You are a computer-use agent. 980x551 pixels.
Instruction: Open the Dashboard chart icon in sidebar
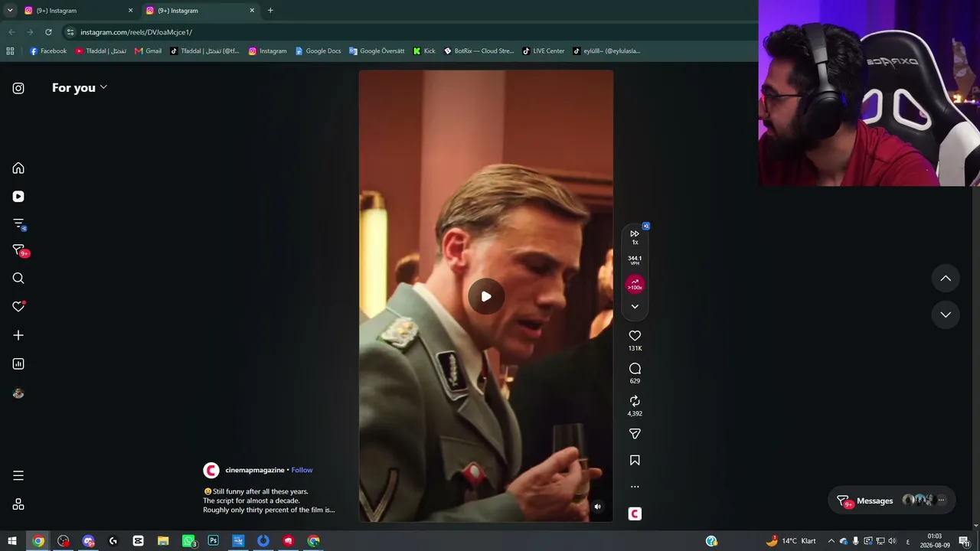(18, 364)
